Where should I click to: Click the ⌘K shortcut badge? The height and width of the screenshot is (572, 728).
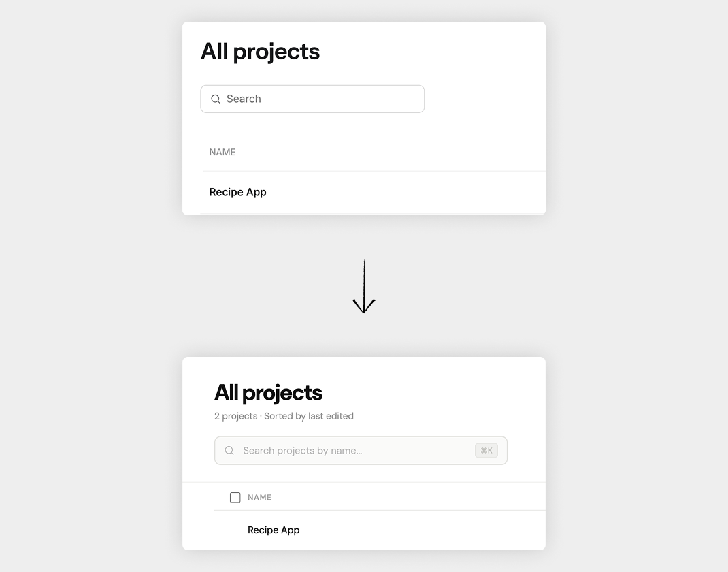(486, 450)
